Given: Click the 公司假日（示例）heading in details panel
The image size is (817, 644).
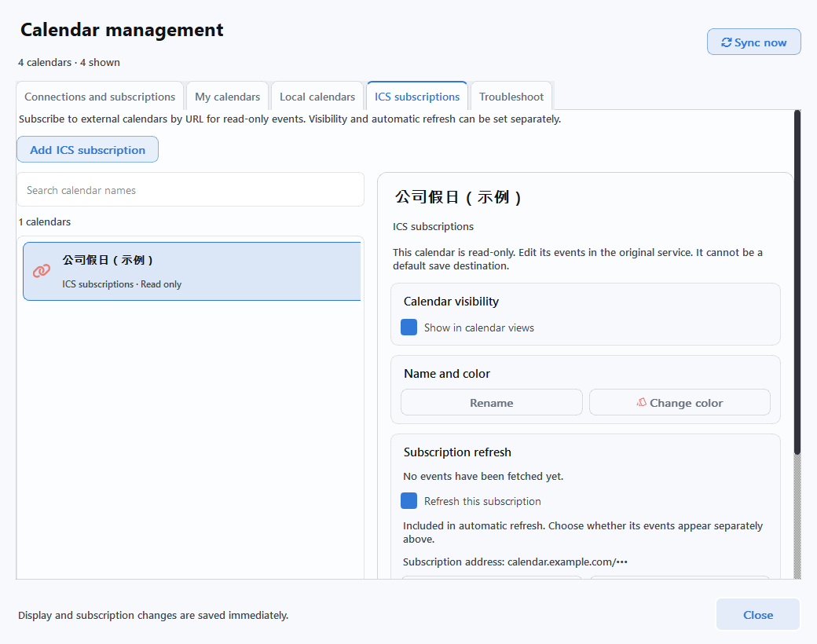Looking at the screenshot, I should pyautogui.click(x=459, y=197).
